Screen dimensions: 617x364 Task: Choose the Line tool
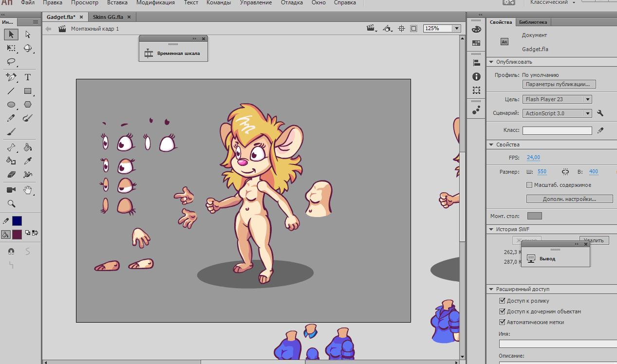tap(11, 91)
